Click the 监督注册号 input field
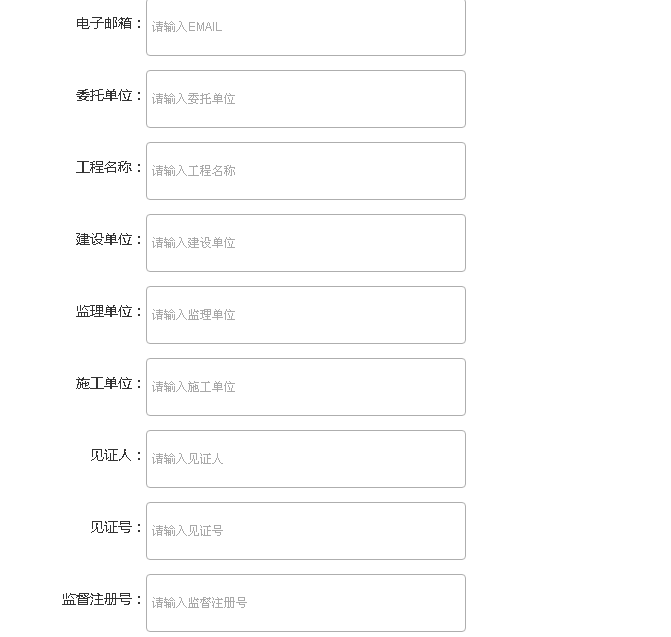671x637 pixels. (305, 602)
